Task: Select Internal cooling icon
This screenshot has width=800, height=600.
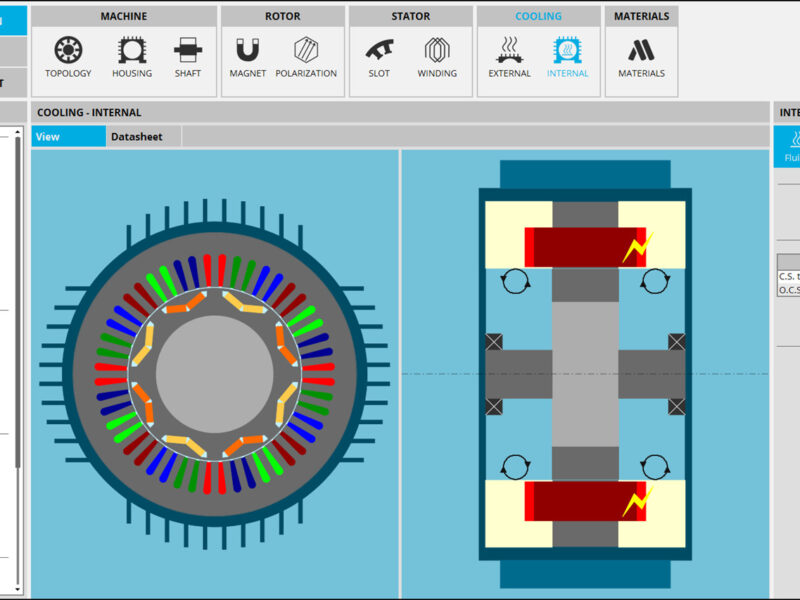Action: click(567, 57)
